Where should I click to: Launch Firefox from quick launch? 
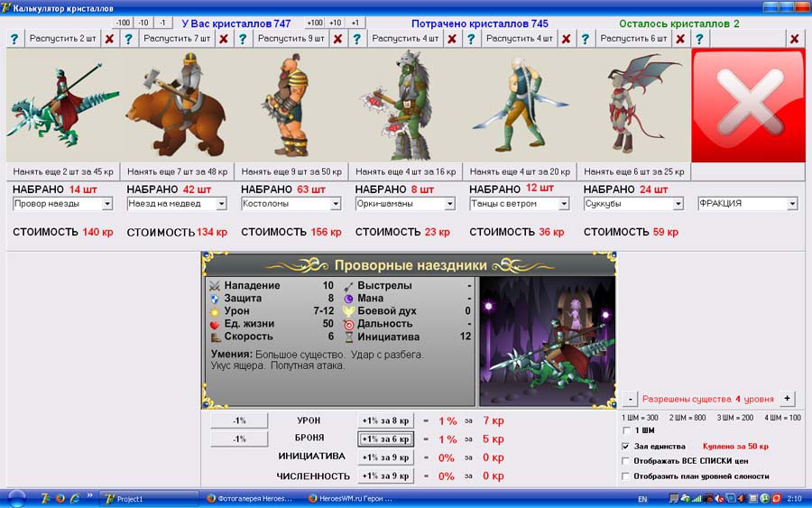point(60,499)
